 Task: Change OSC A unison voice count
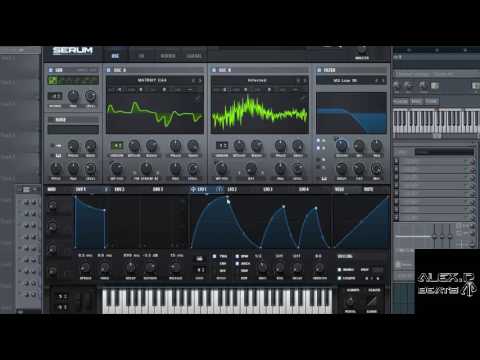click(x=117, y=146)
